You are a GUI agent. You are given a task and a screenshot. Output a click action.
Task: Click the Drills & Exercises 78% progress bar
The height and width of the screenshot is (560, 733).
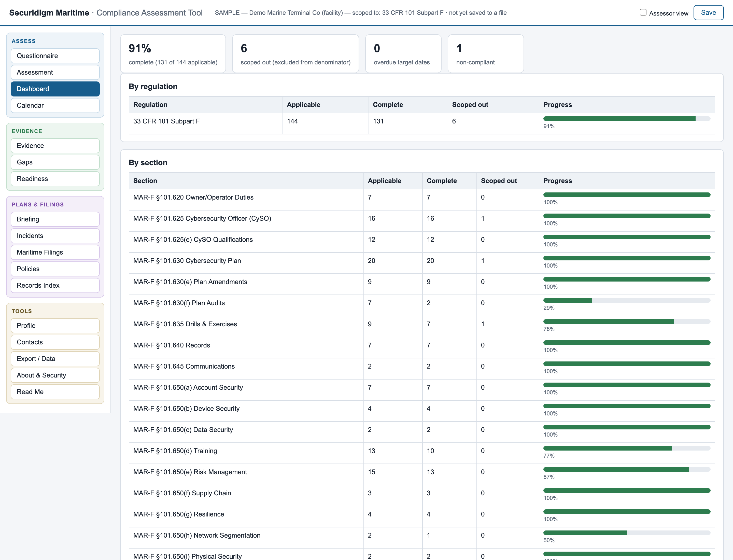click(x=627, y=322)
